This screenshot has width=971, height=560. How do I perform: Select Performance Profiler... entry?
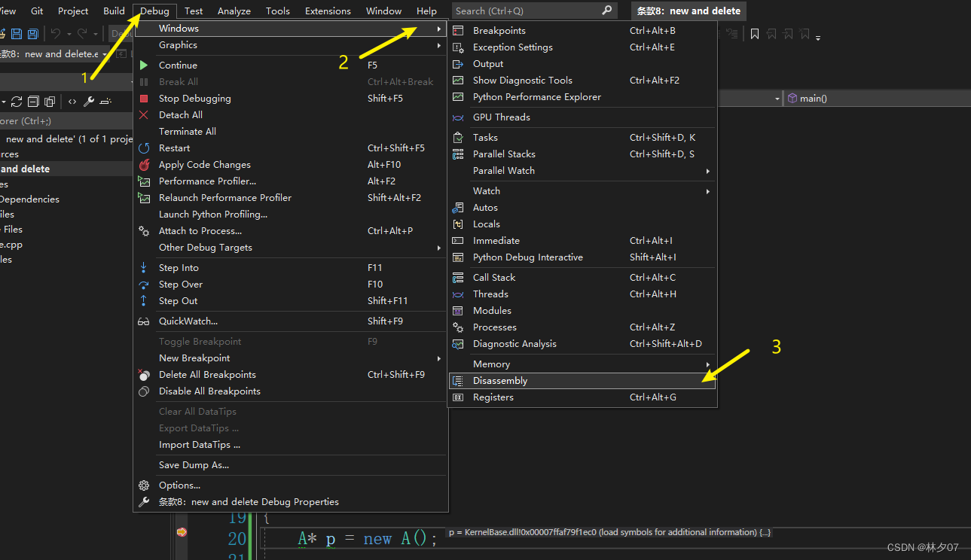tap(291, 181)
